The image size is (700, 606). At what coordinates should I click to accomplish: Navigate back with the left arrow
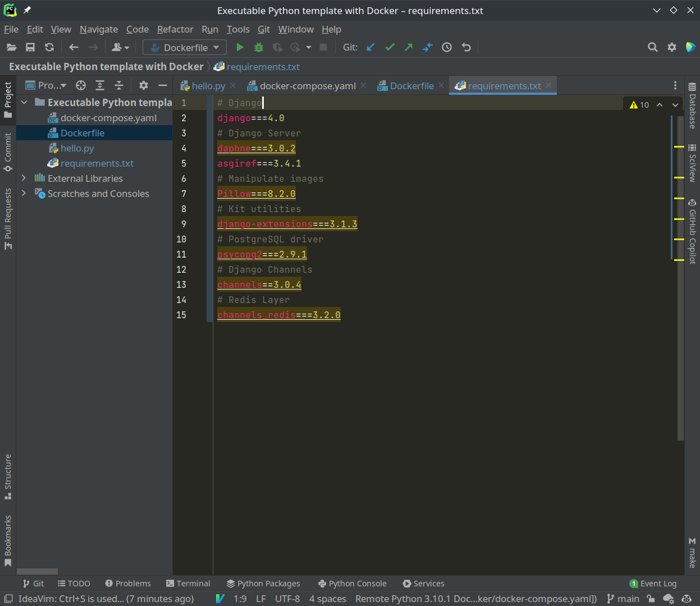[x=74, y=48]
